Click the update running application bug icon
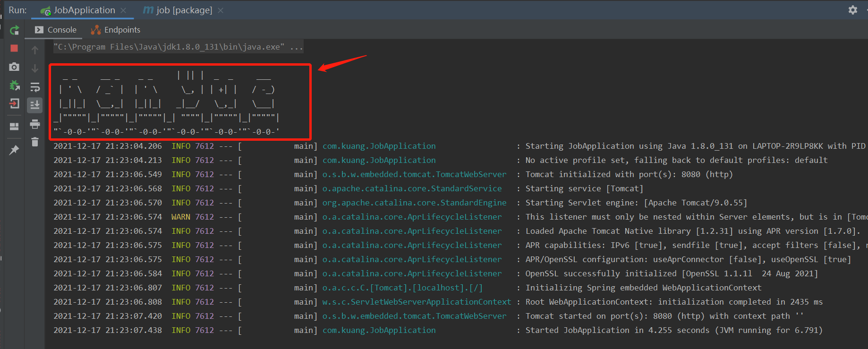 pyautogui.click(x=15, y=85)
